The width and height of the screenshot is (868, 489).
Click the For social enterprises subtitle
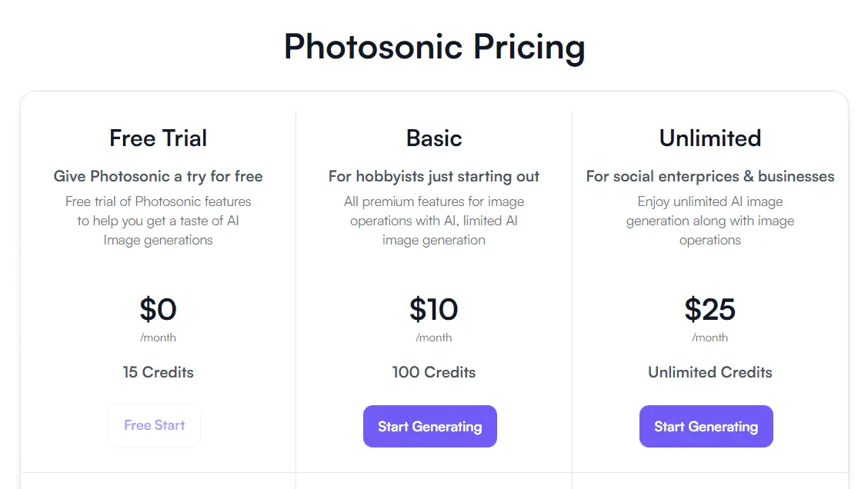click(x=709, y=176)
